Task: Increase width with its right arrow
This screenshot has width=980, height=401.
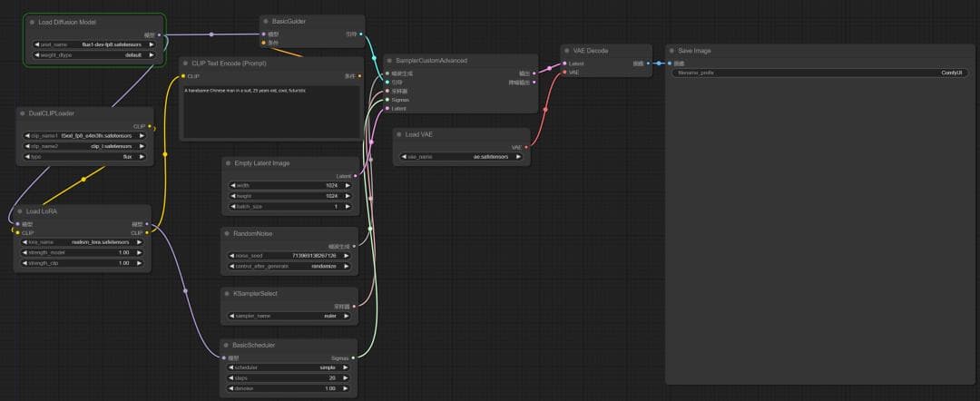Action: click(347, 185)
